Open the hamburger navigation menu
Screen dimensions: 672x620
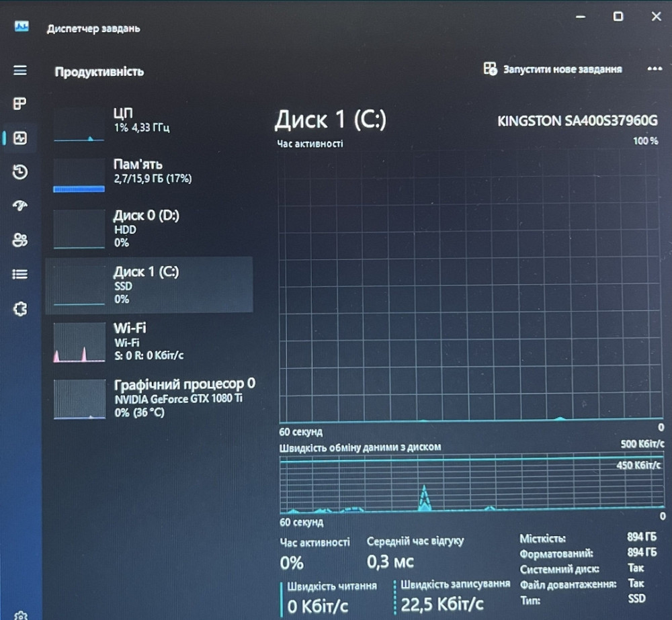tap(20, 71)
